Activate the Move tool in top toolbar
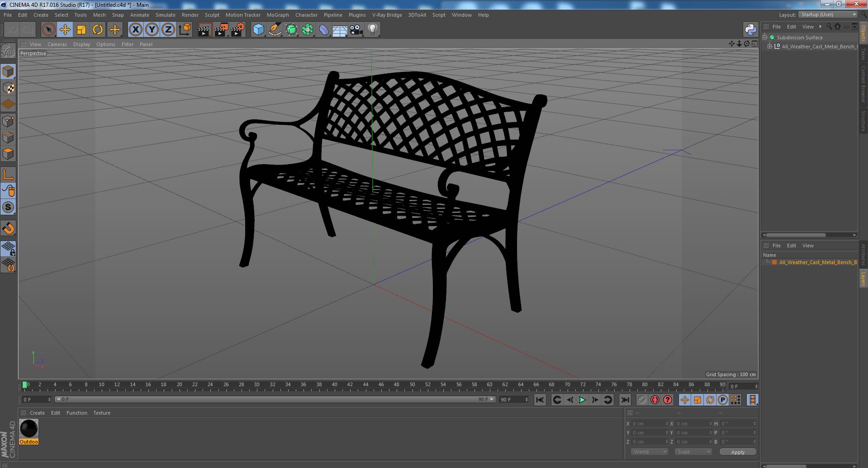This screenshot has height=468, width=868. [x=65, y=30]
